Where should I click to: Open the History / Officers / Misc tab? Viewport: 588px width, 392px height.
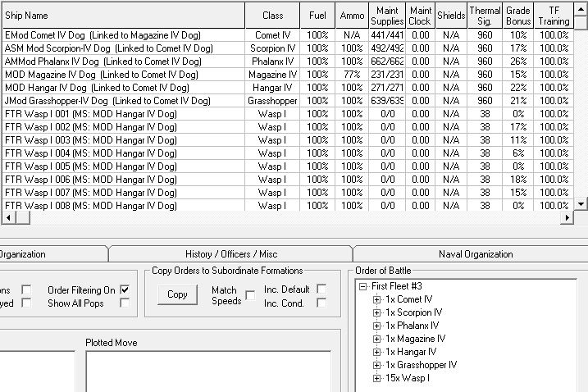point(231,254)
